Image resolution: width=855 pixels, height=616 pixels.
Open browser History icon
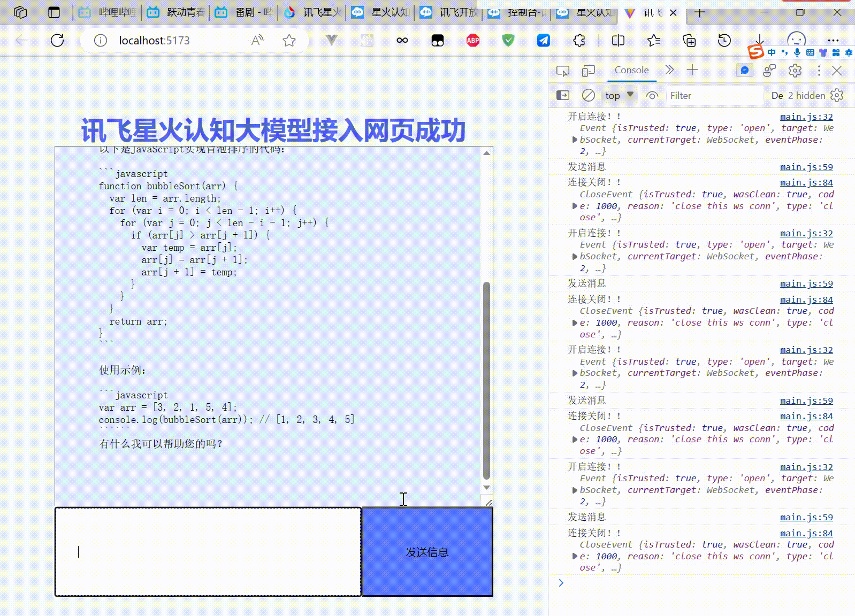[x=724, y=40]
